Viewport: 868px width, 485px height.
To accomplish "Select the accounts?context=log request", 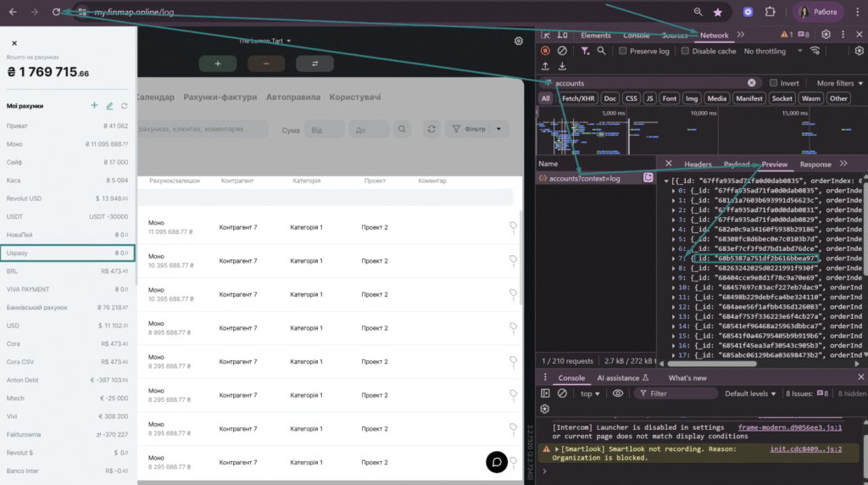I will [596, 178].
